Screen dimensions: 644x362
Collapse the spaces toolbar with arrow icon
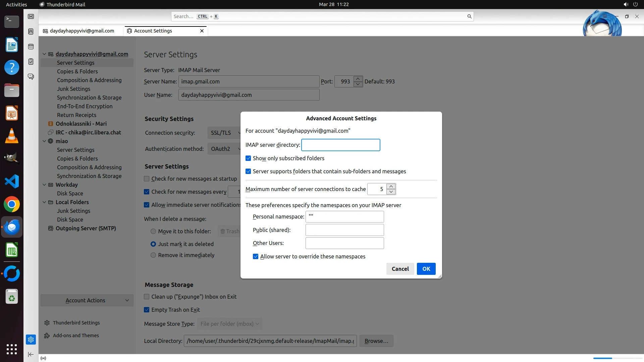pos(31,354)
